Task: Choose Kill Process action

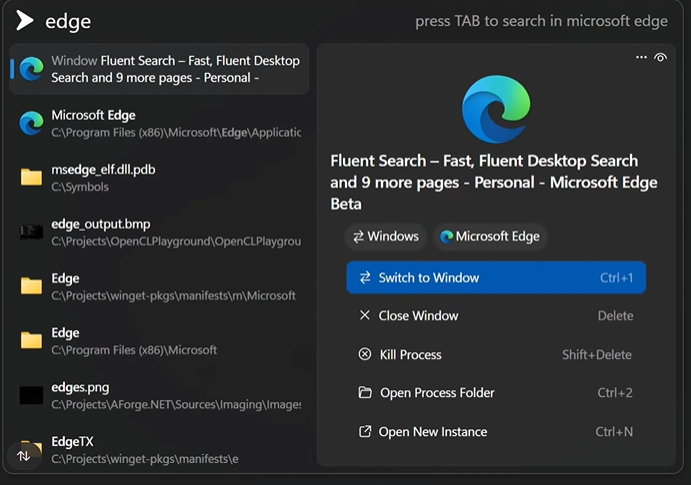Action: [x=496, y=355]
